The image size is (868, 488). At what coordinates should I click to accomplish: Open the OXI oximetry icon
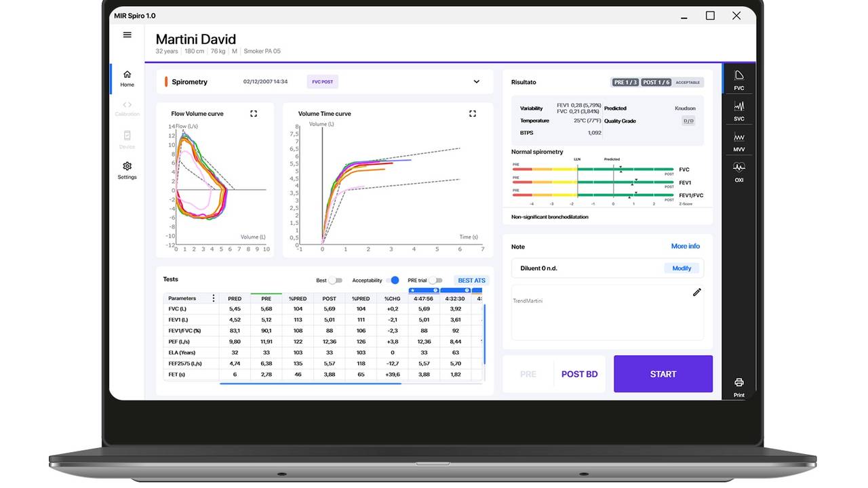pyautogui.click(x=739, y=171)
